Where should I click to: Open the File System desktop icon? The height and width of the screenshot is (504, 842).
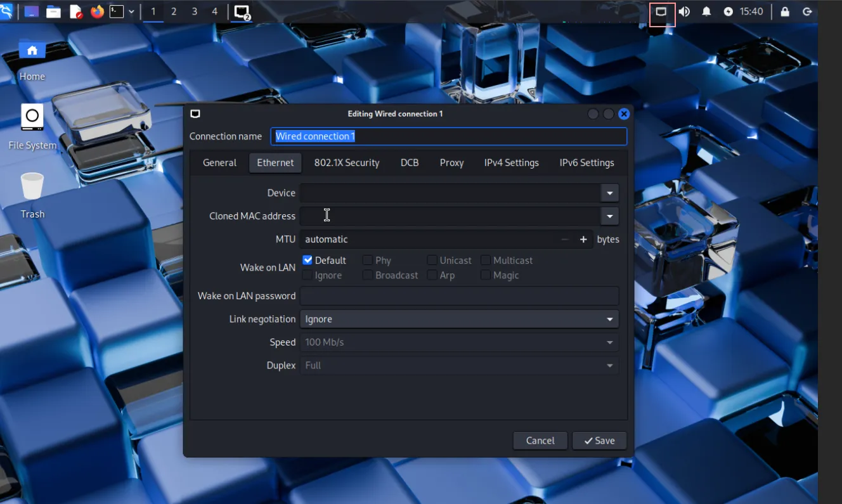point(32,119)
